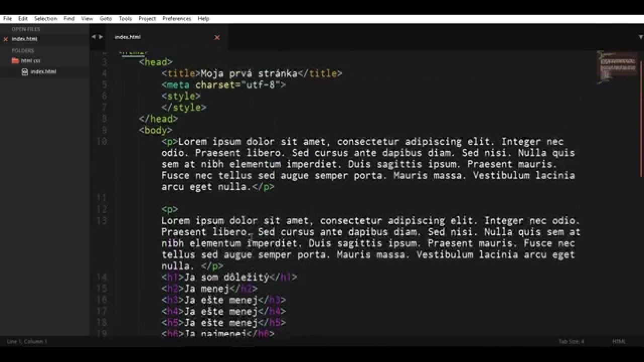644x362 pixels.
Task: Close index.html in Open Files sidebar
Action: pyautogui.click(x=6, y=39)
